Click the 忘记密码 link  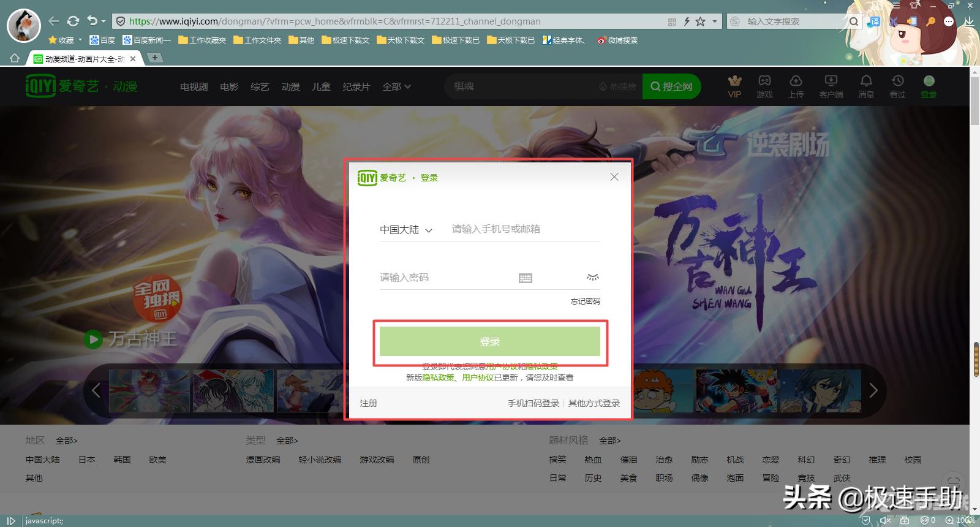tap(585, 301)
